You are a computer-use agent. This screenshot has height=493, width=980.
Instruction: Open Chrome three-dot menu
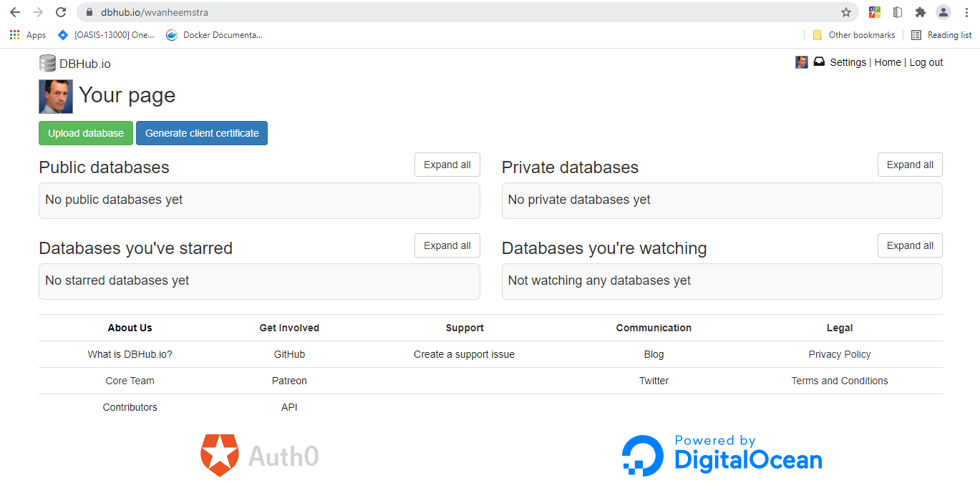point(966,12)
